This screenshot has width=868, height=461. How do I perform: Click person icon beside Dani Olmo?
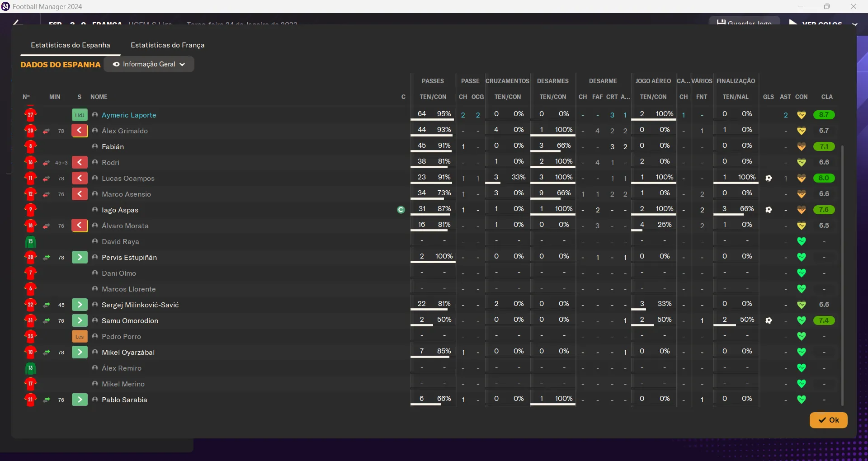[95, 273]
